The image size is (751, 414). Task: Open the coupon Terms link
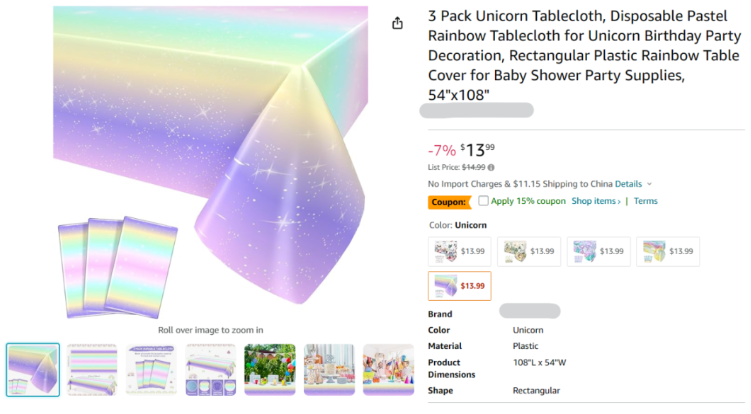[645, 201]
